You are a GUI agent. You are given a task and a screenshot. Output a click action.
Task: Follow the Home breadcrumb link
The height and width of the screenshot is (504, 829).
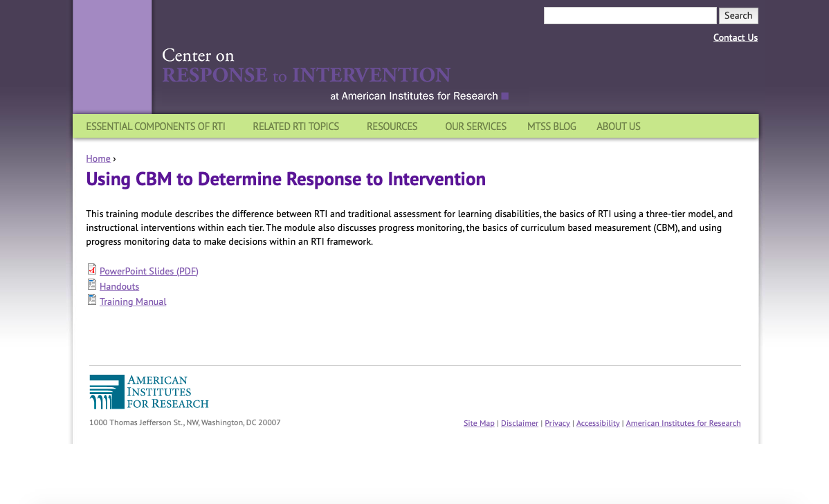[x=98, y=158]
